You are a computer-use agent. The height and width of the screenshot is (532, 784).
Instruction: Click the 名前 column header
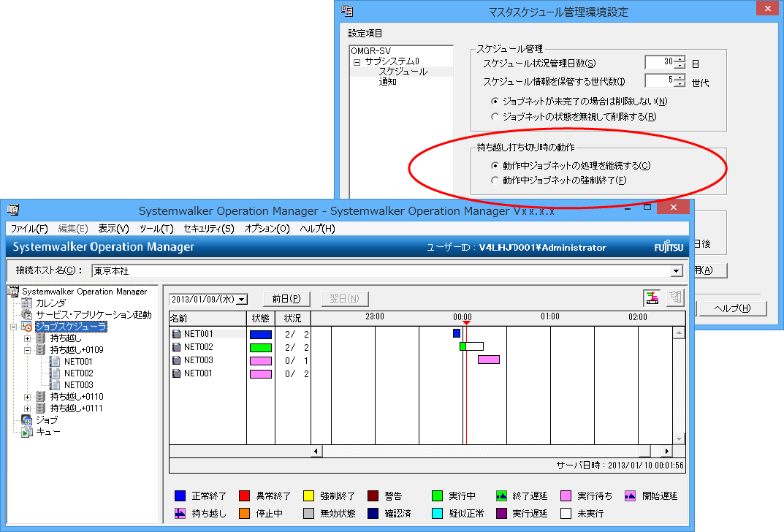click(208, 319)
